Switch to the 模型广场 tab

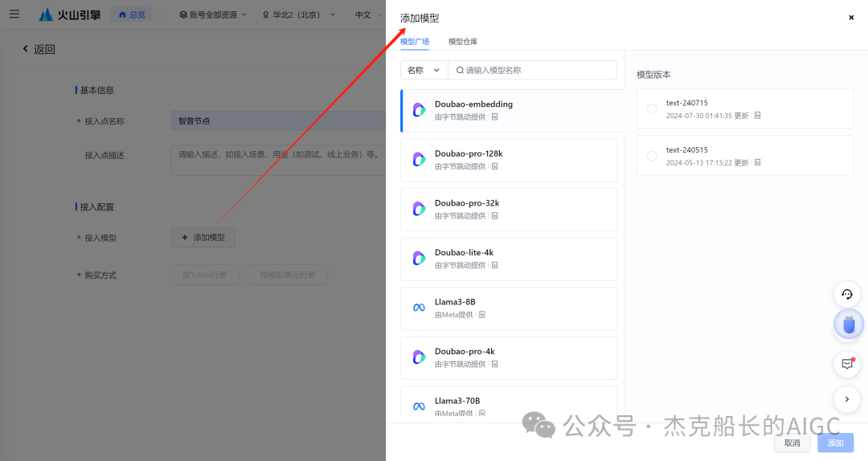tap(415, 42)
